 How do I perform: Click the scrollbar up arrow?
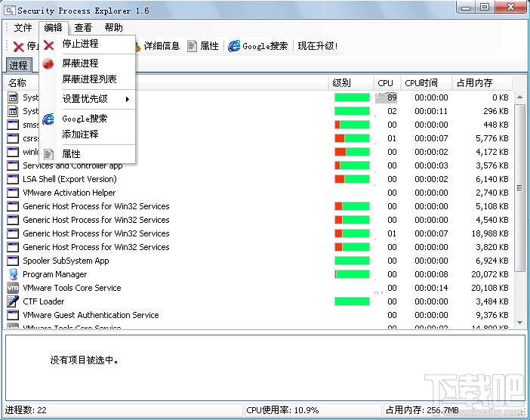[x=520, y=97]
